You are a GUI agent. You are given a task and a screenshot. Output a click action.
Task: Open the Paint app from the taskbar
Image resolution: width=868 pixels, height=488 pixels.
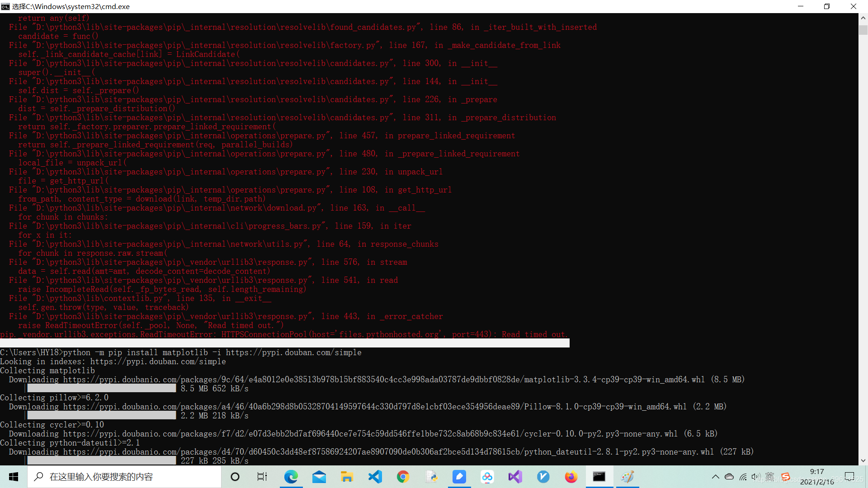[627, 477]
